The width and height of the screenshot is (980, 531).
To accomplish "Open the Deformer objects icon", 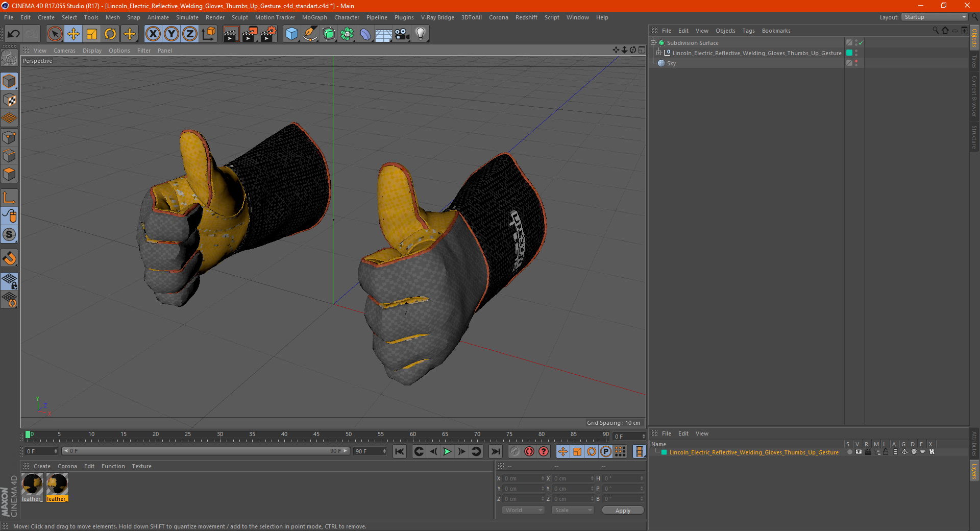I will click(x=365, y=34).
